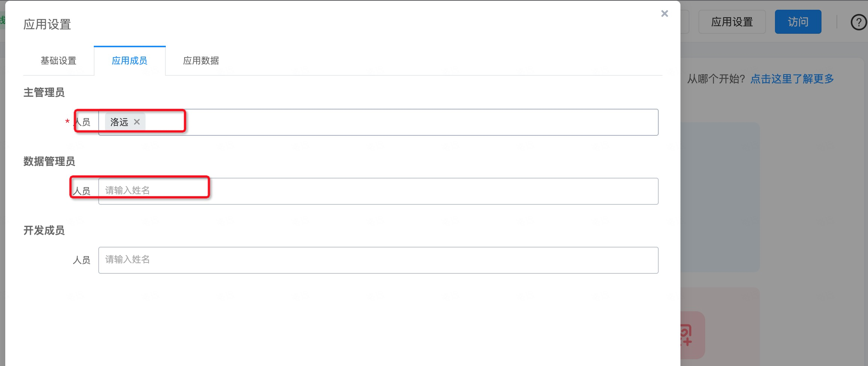Screen dimensions: 868x366
Task: Follow the 点击这里了解更多 link
Action: point(792,79)
